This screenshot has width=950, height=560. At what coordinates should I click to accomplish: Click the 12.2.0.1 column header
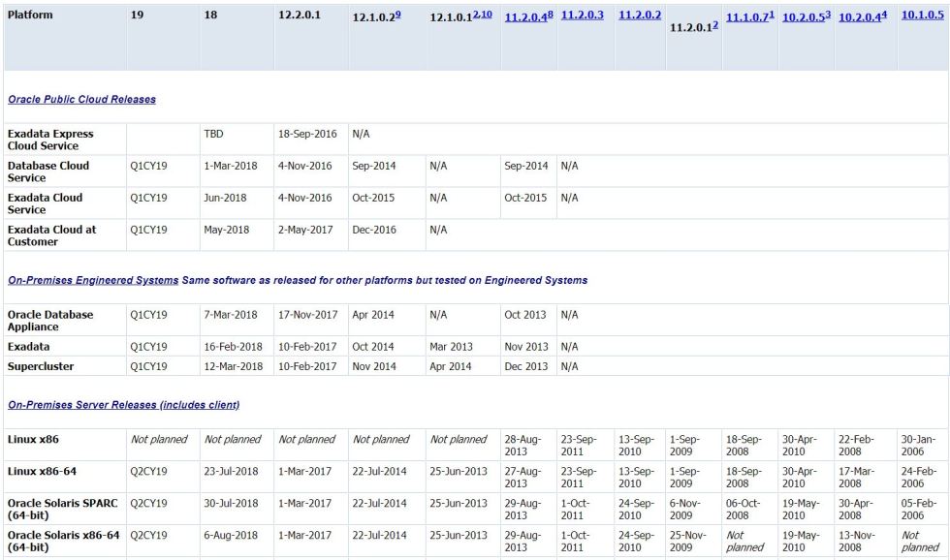click(x=300, y=16)
